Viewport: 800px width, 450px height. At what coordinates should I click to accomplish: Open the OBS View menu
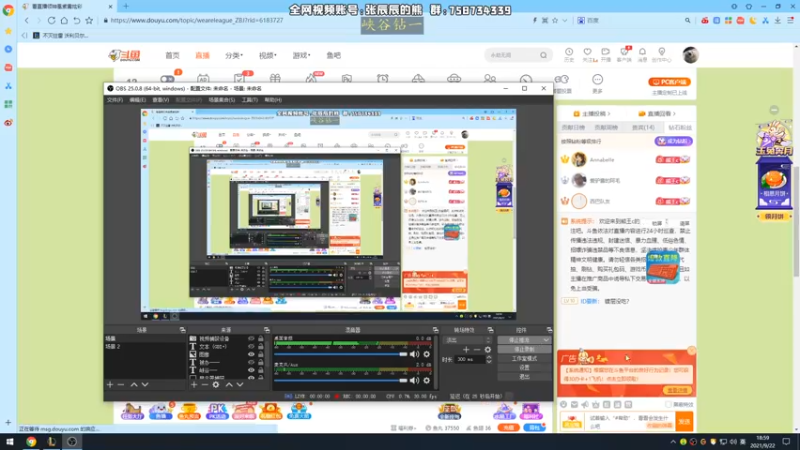(x=161, y=100)
